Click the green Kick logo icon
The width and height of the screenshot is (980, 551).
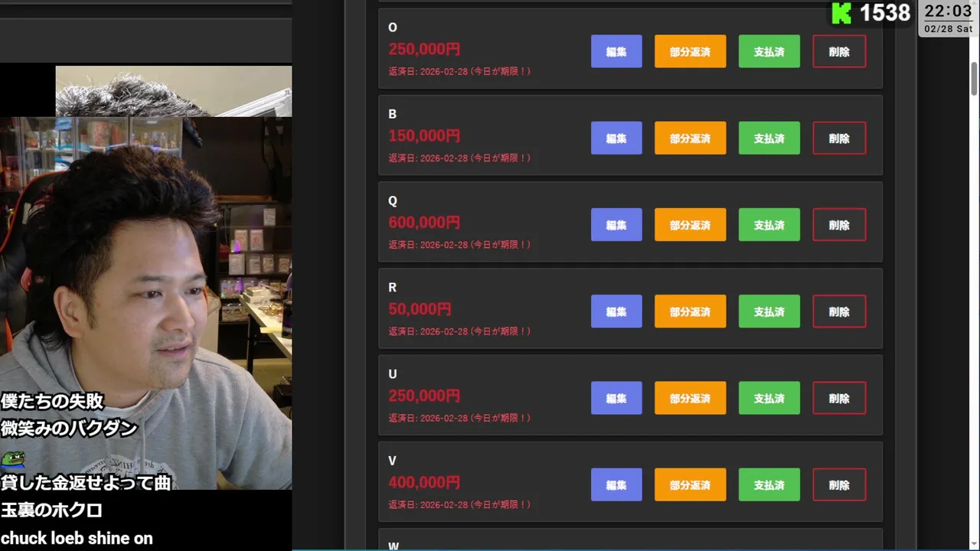[x=841, y=13]
